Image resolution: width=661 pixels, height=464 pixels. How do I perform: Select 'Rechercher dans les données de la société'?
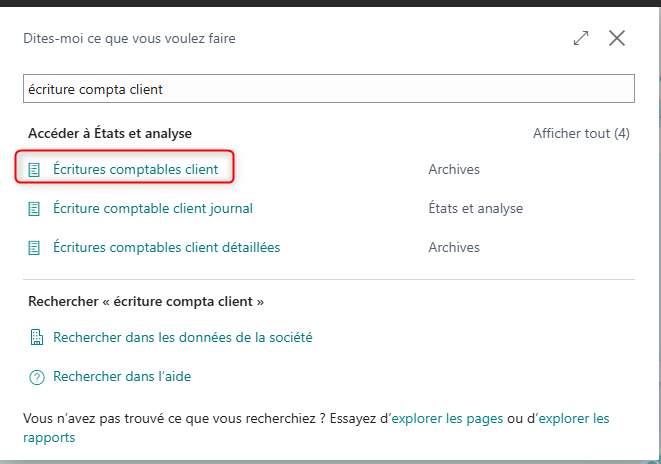pyautogui.click(x=182, y=338)
